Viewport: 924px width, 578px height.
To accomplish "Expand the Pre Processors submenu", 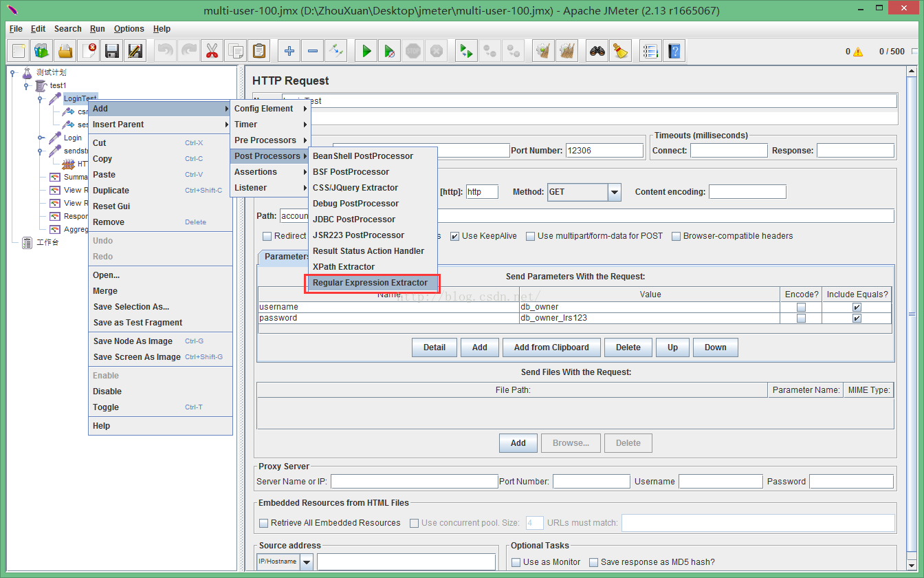I will click(270, 140).
